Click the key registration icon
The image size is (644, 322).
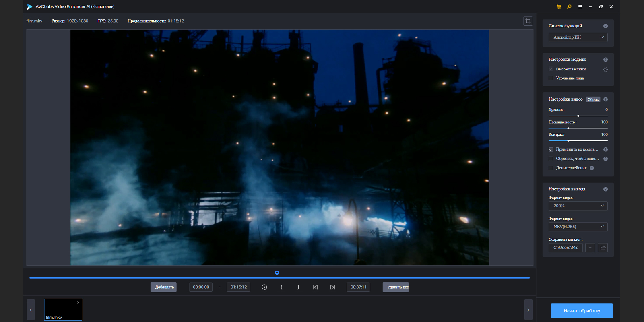click(x=569, y=7)
